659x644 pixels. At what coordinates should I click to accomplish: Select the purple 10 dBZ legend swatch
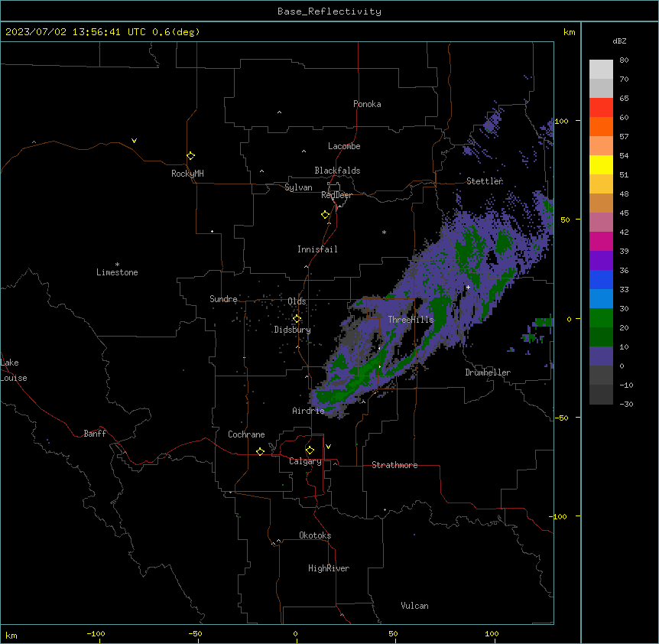coord(601,356)
